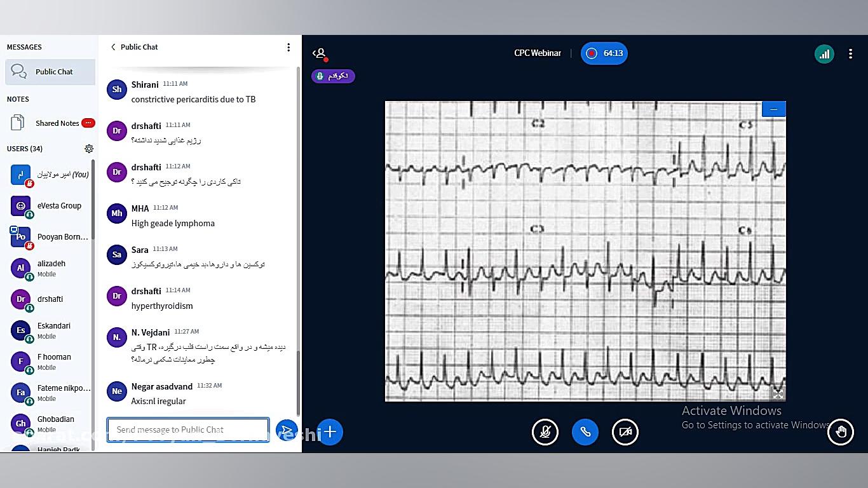
Task: Select user Pooyan Born... in the list
Action: click(50, 237)
